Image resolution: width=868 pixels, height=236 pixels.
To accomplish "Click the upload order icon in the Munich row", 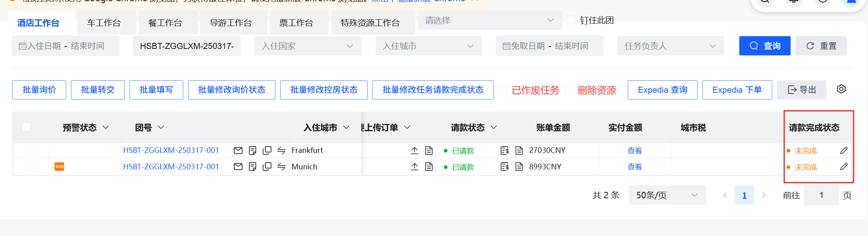I will (415, 167).
